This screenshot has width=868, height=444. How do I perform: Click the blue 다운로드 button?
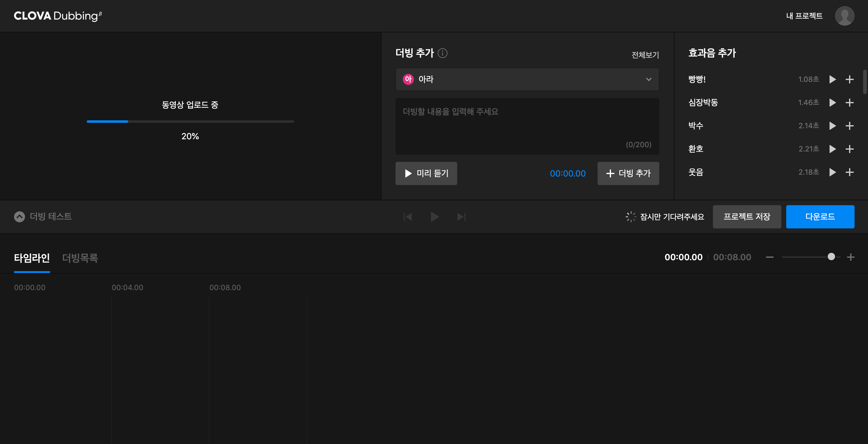[820, 217]
